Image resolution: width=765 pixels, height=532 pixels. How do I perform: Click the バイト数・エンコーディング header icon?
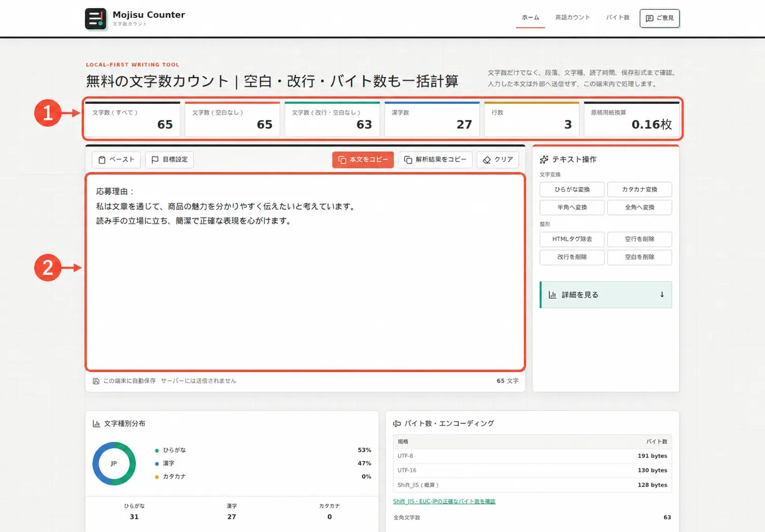click(x=397, y=424)
